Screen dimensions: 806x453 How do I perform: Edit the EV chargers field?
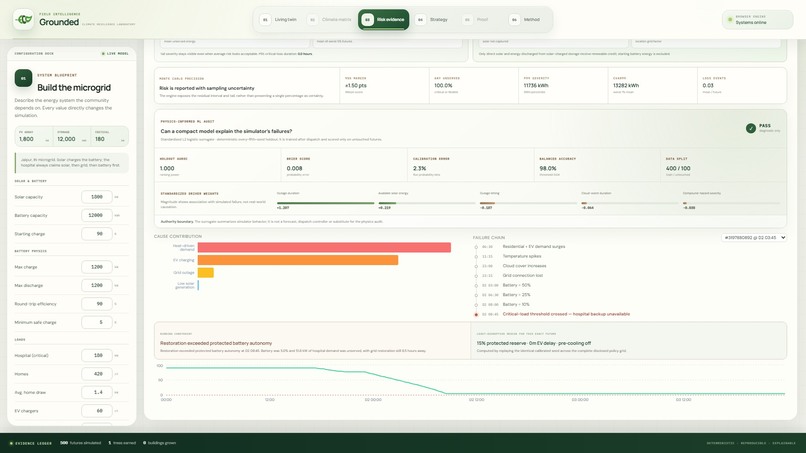pyautogui.click(x=97, y=411)
